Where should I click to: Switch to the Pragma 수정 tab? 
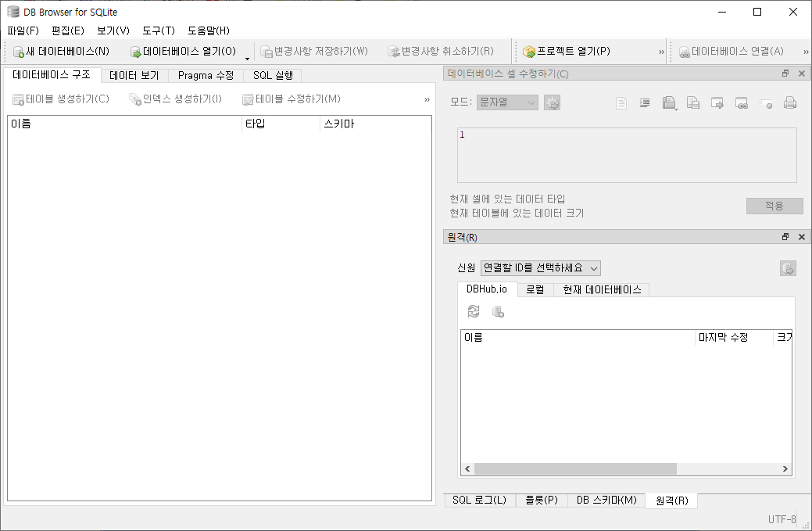point(206,76)
